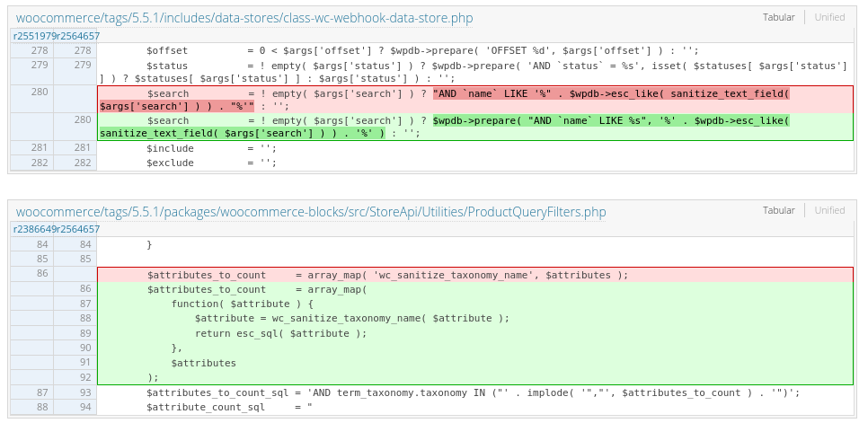Select Tabular view for the ProductQueryFilters diff
The width and height of the screenshot is (868, 423).
pyautogui.click(x=778, y=211)
